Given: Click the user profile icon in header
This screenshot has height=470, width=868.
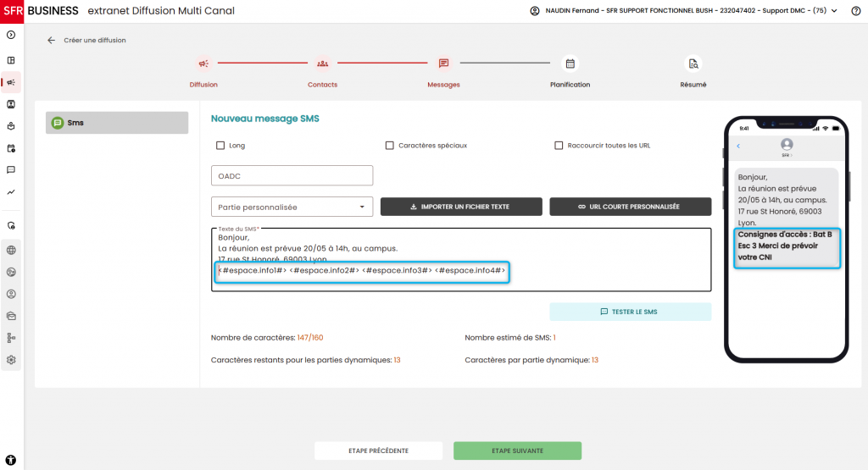Looking at the screenshot, I should pos(535,10).
